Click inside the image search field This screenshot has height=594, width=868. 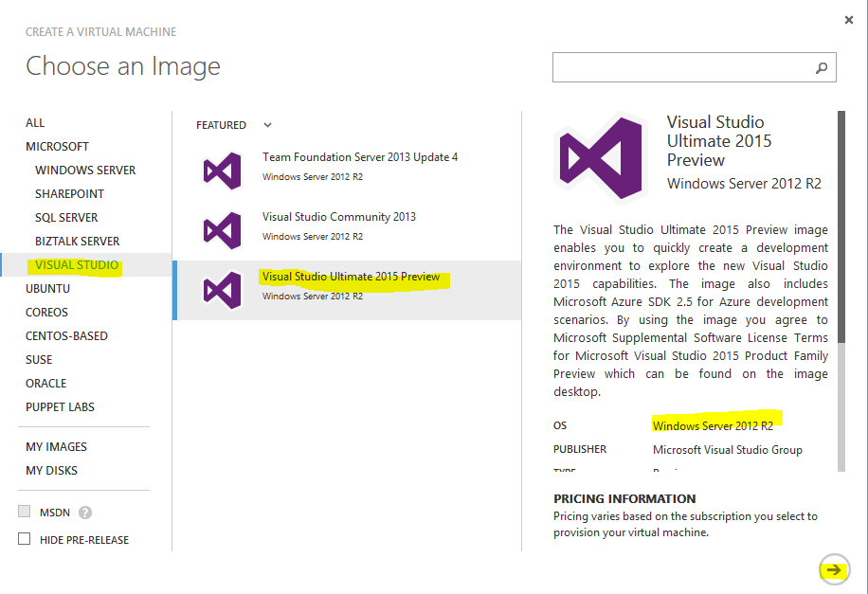coord(695,67)
